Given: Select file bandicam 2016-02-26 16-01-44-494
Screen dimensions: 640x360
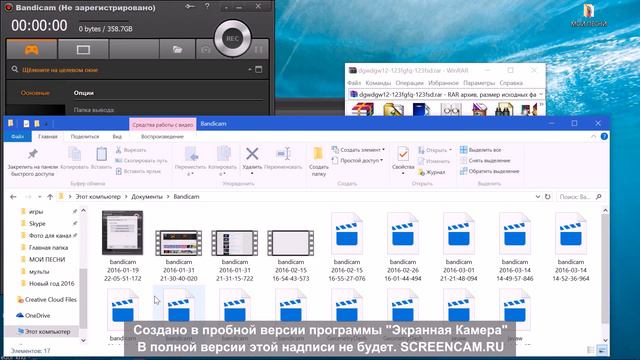Looking at the screenshot, I should pyautogui.click(x=403, y=248).
